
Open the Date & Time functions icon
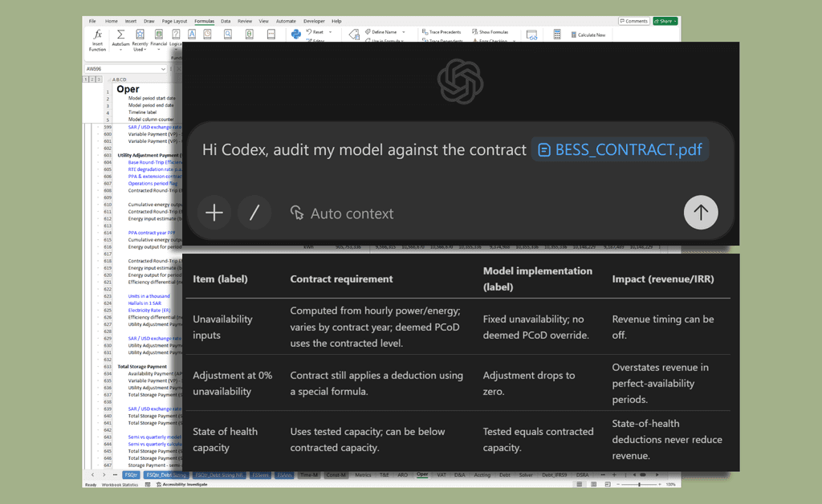coord(208,35)
